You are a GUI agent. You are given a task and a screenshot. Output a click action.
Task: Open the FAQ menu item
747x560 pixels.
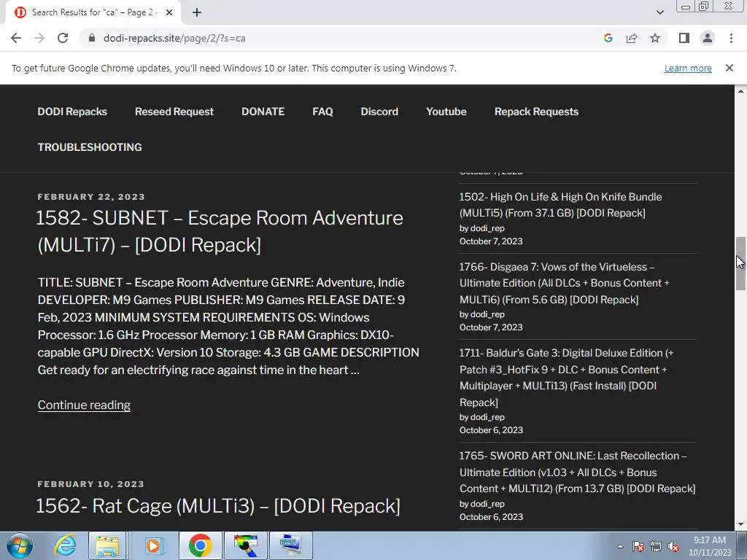point(322,112)
